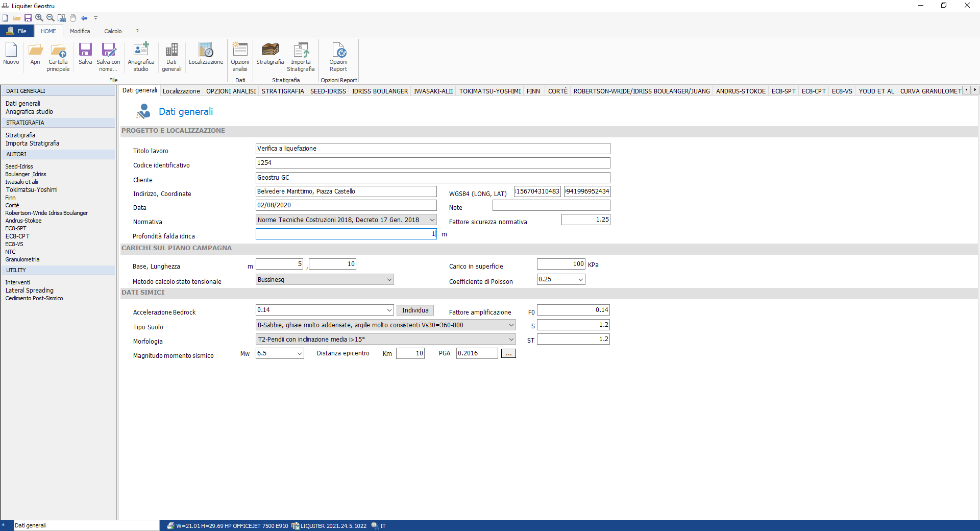Click the Profondità falda idrica field
This screenshot has height=531, width=980.
[x=346, y=234]
